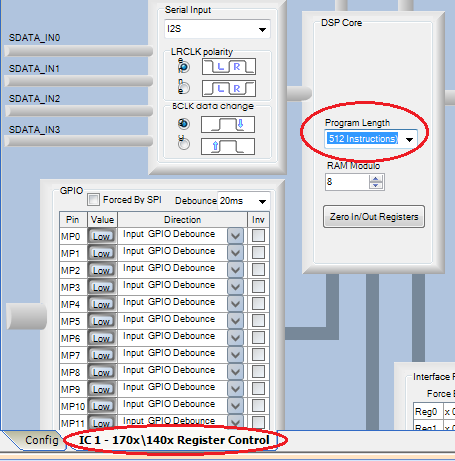Click Zero In/Out Registers button

(x=374, y=217)
